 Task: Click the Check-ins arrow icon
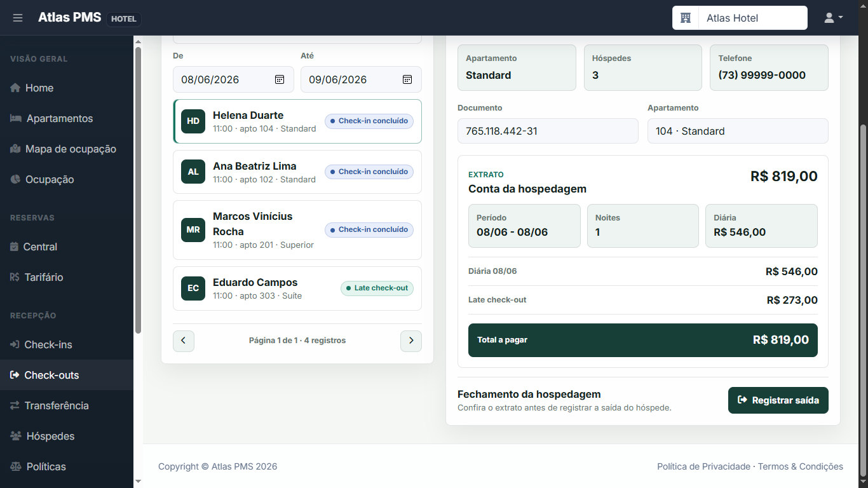tap(15, 344)
